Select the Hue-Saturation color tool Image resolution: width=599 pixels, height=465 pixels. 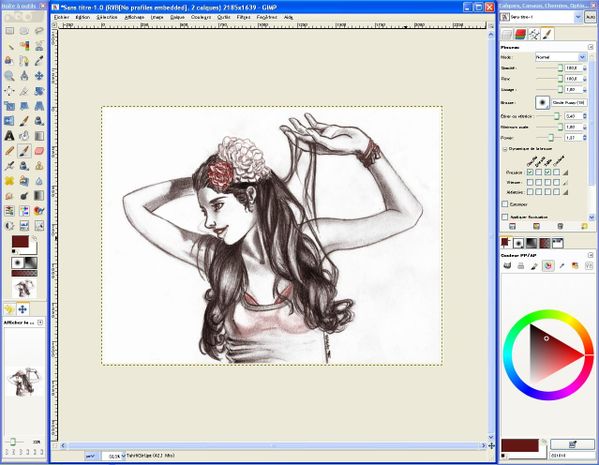[24, 211]
